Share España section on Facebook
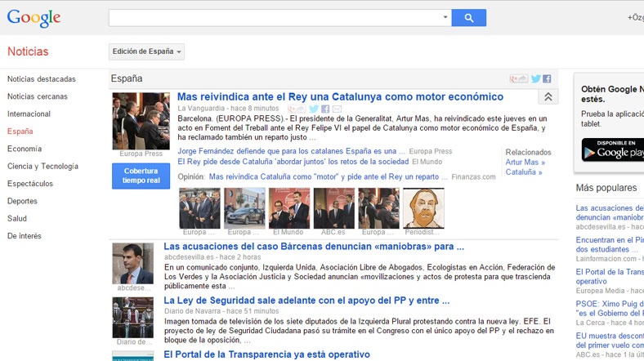This screenshot has width=644, height=361. pyautogui.click(x=547, y=78)
